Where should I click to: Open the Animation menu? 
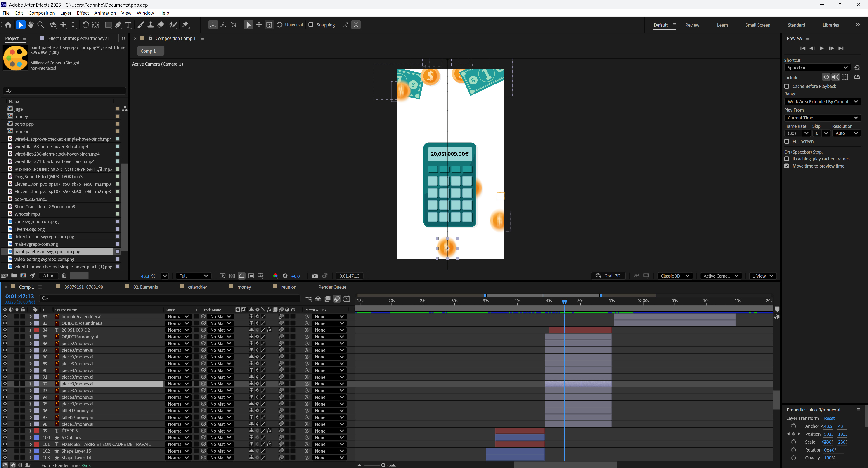[105, 13]
